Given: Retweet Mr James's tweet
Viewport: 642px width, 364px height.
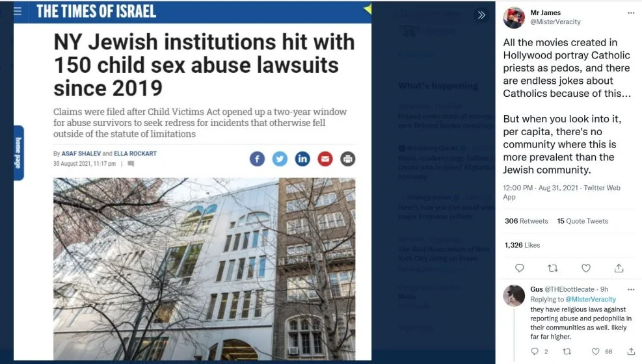Looking at the screenshot, I should [553, 268].
